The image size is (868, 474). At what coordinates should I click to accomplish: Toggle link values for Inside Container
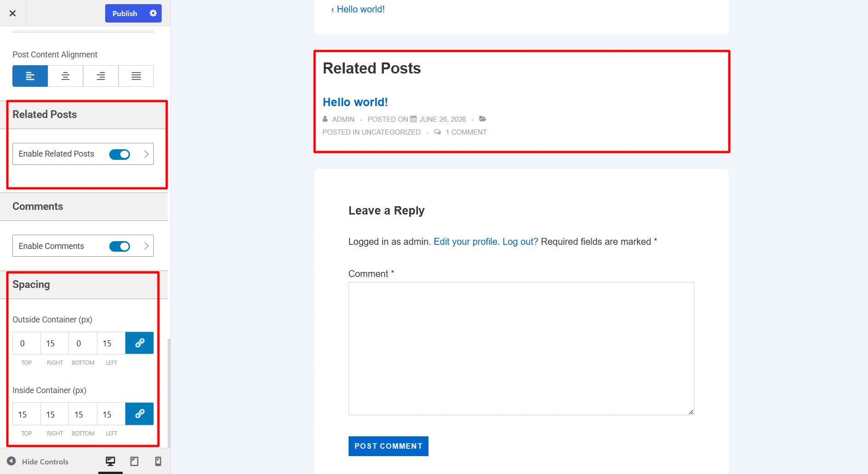click(x=140, y=414)
